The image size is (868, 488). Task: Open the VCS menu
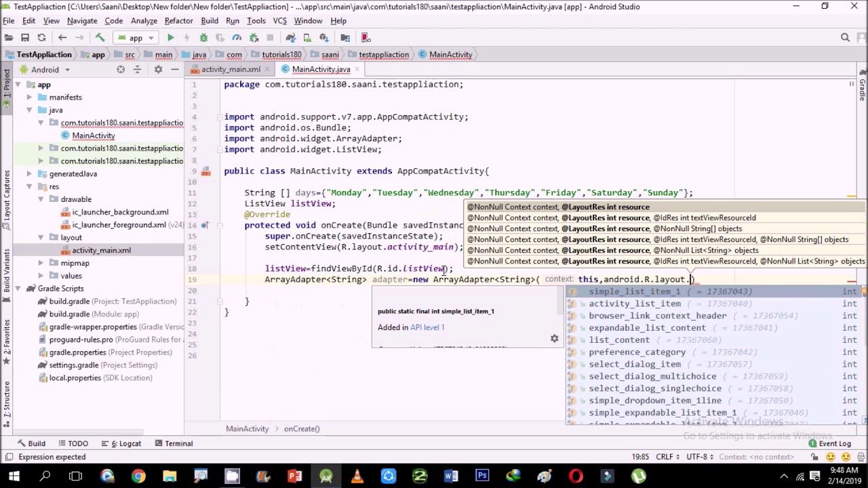click(x=279, y=21)
